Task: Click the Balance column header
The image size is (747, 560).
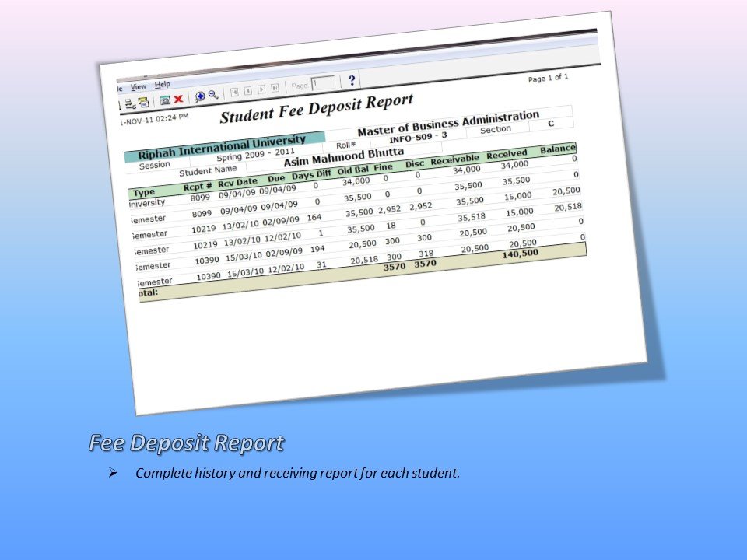Action: (x=557, y=149)
